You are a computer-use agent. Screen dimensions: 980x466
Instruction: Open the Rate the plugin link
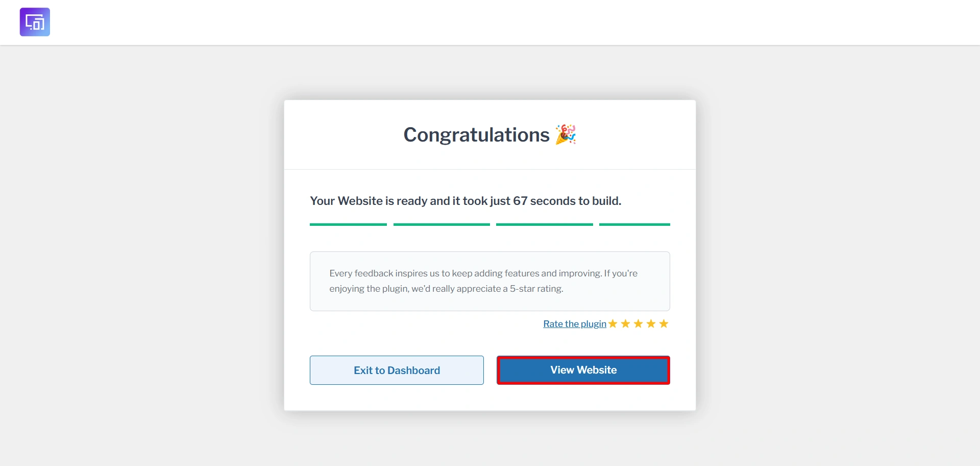coord(575,324)
